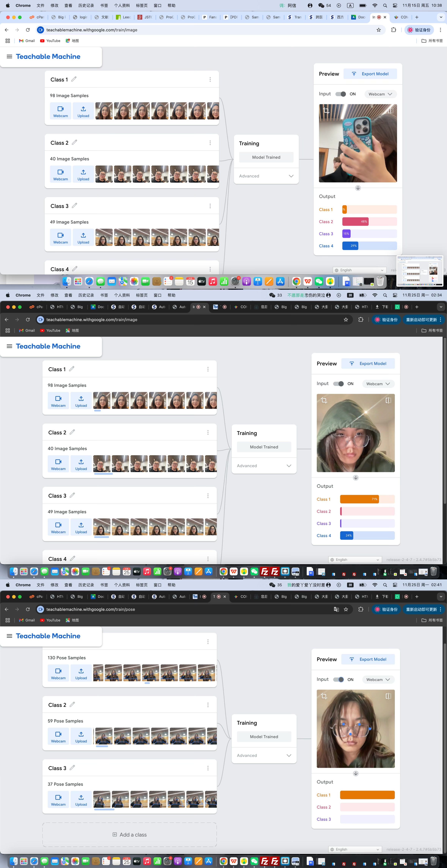Click Add a class button
This screenshot has height=868, width=447.
[x=129, y=835]
